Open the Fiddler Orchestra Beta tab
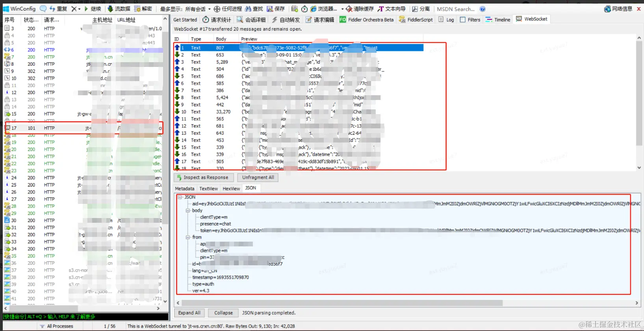Viewport: 644px width, 331px height. (x=366, y=20)
